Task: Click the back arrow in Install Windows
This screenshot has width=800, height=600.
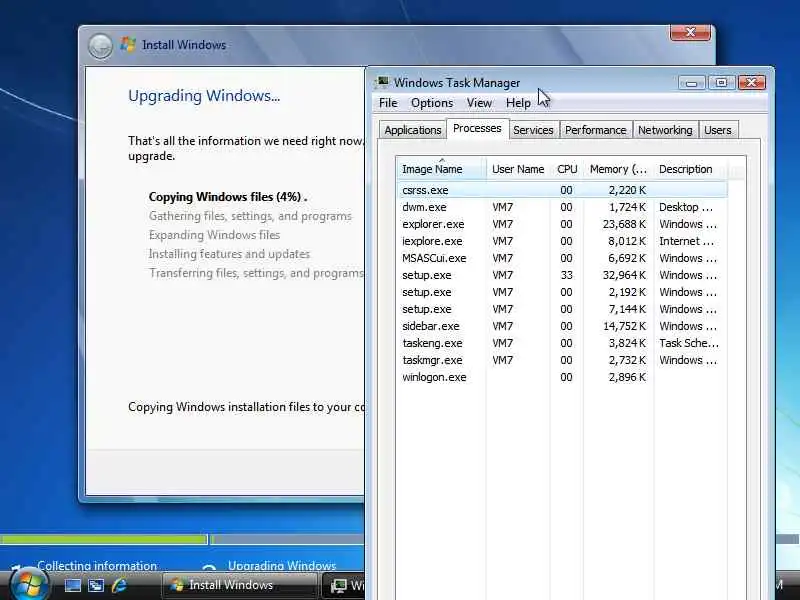Action: tap(100, 46)
